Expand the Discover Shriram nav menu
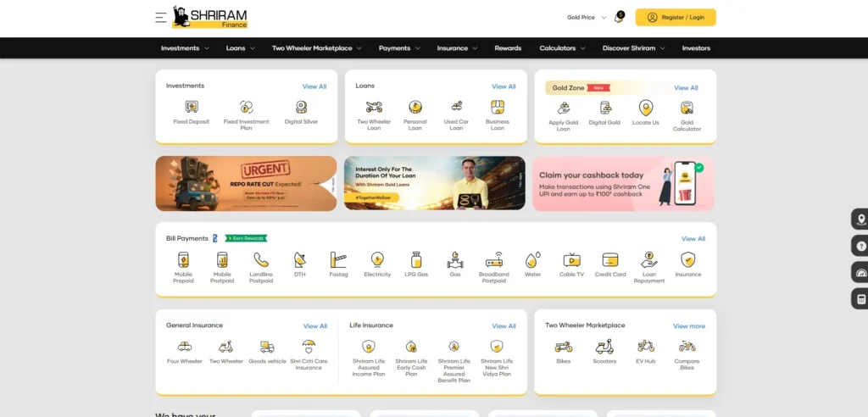Screen dimensions: 868x417 [x=634, y=48]
